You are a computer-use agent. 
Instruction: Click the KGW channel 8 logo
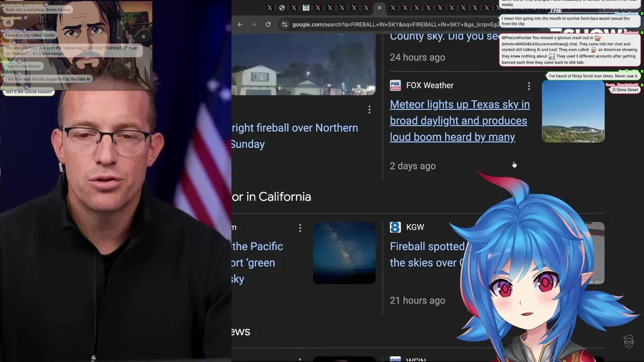395,227
